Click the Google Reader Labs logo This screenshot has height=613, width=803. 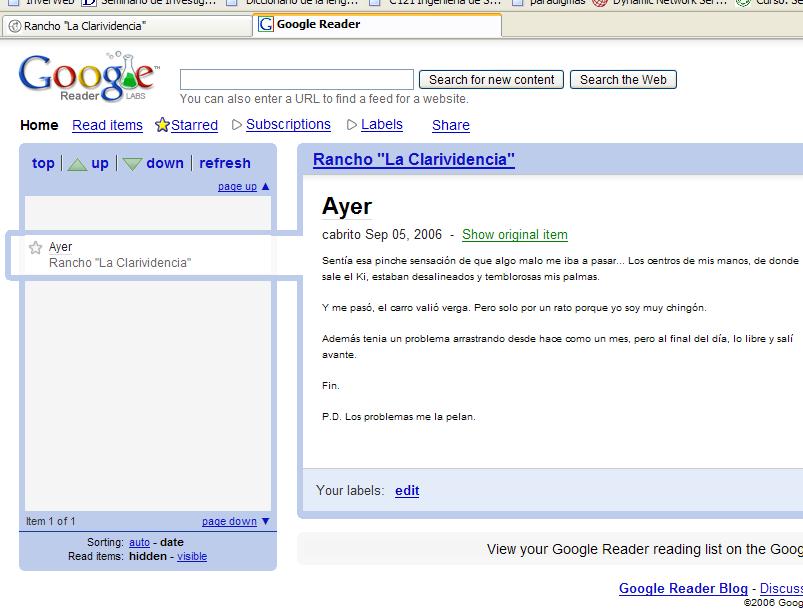(x=89, y=77)
